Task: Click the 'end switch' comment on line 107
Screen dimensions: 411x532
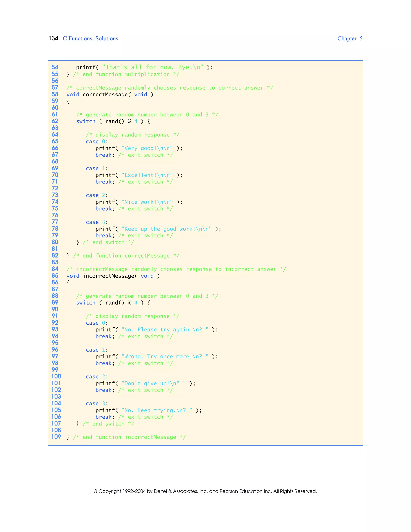Action: [108, 424]
